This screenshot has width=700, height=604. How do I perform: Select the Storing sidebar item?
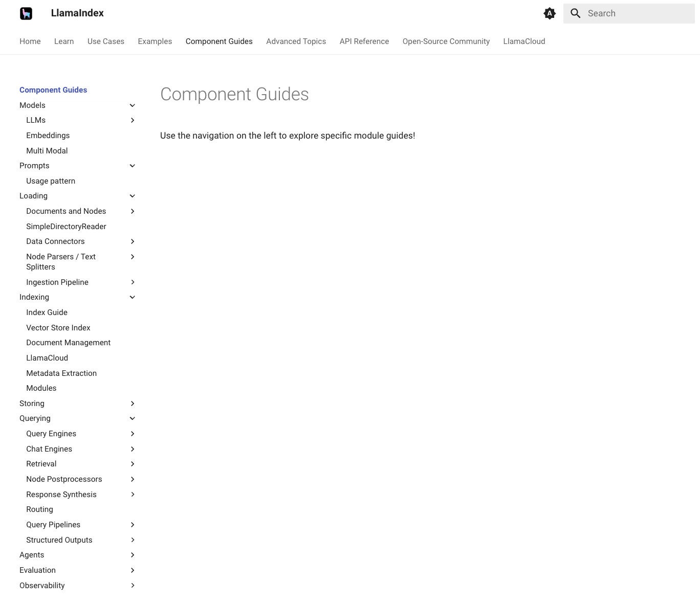(x=32, y=404)
